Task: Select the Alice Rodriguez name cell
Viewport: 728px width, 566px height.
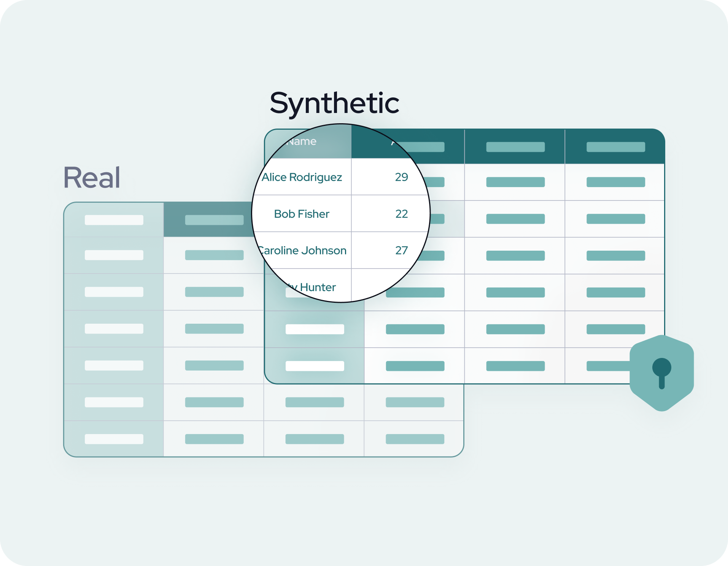Action: pos(302,177)
